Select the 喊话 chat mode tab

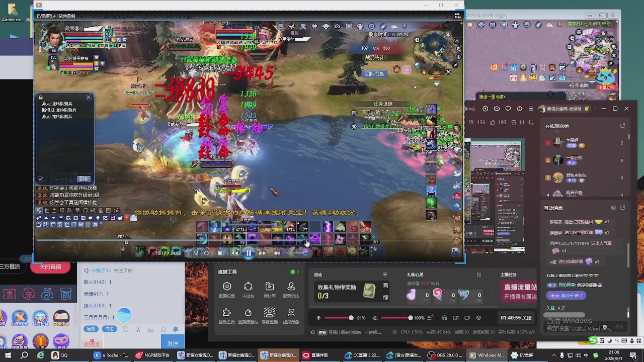[91, 329]
